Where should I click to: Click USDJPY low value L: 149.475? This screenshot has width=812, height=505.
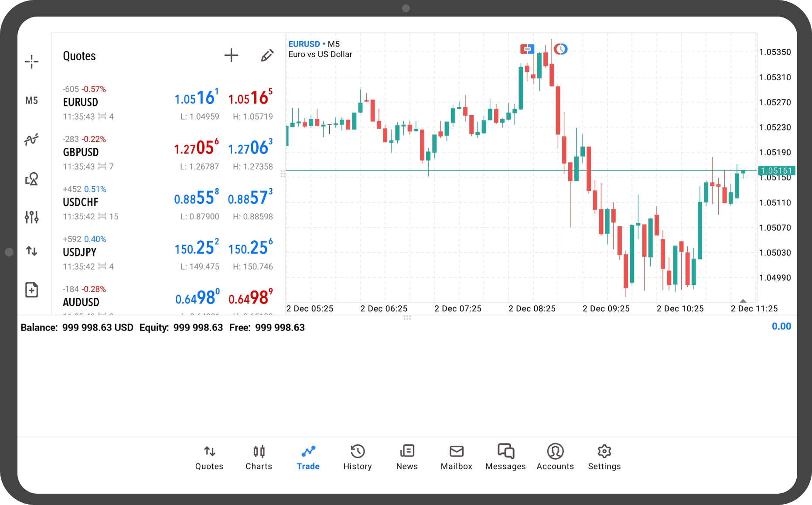(200, 266)
